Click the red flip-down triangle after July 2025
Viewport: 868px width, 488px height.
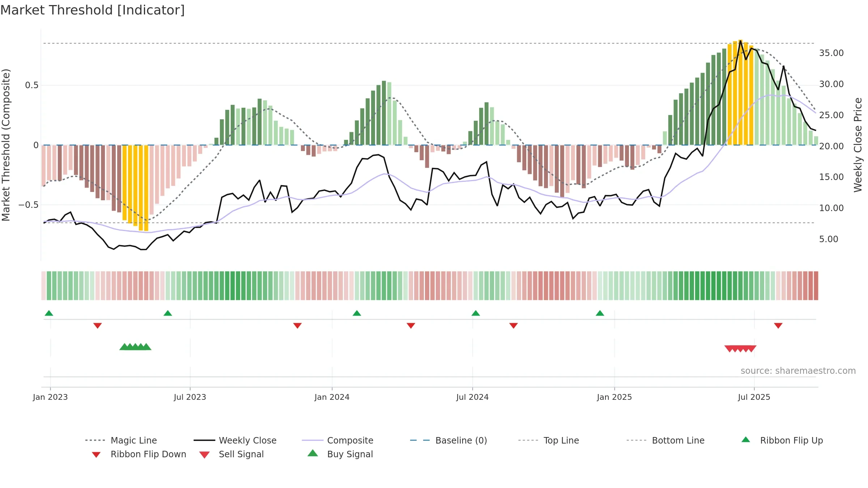pos(778,326)
